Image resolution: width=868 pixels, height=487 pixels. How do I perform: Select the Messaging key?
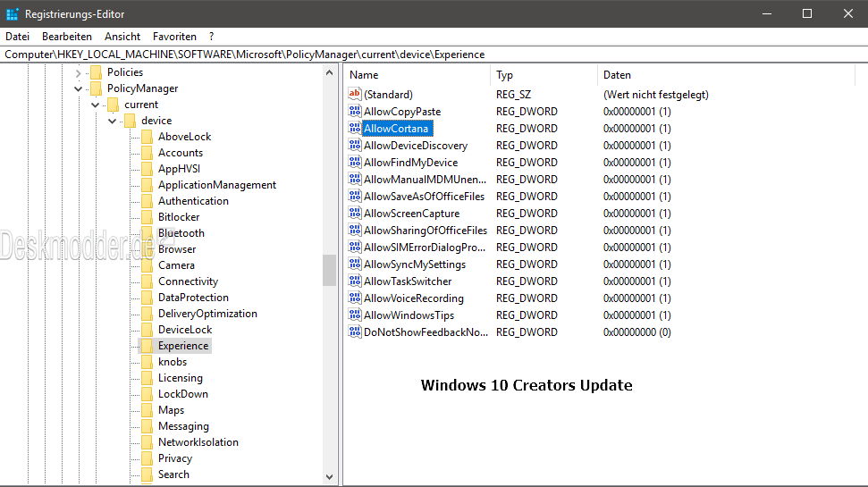click(184, 426)
